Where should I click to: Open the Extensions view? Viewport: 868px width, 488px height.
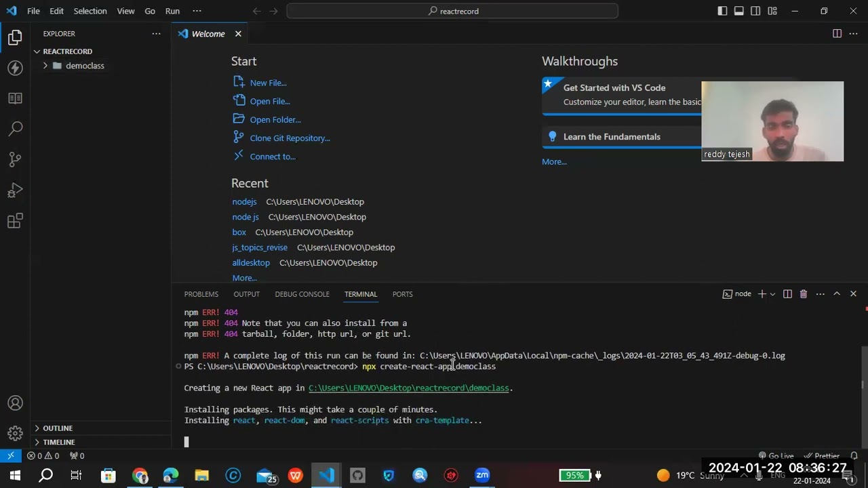pyautogui.click(x=15, y=221)
